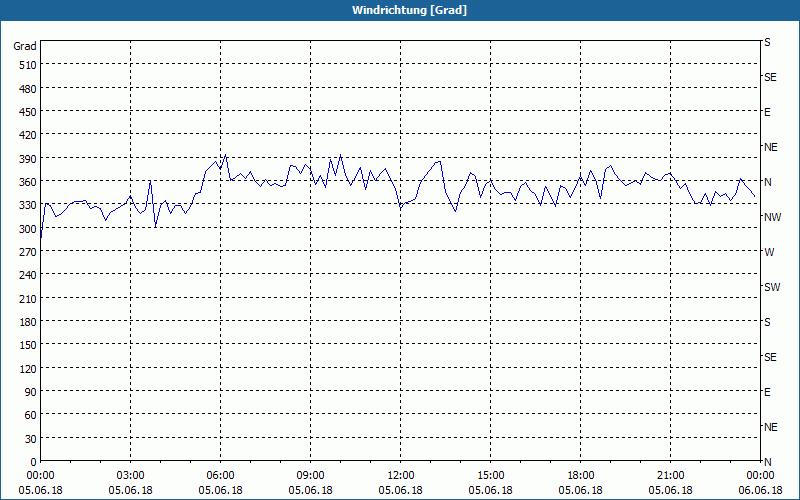This screenshot has width=800, height=500.
Task: Click the "E" compass label beside the 450 gridline
Action: pos(767,112)
